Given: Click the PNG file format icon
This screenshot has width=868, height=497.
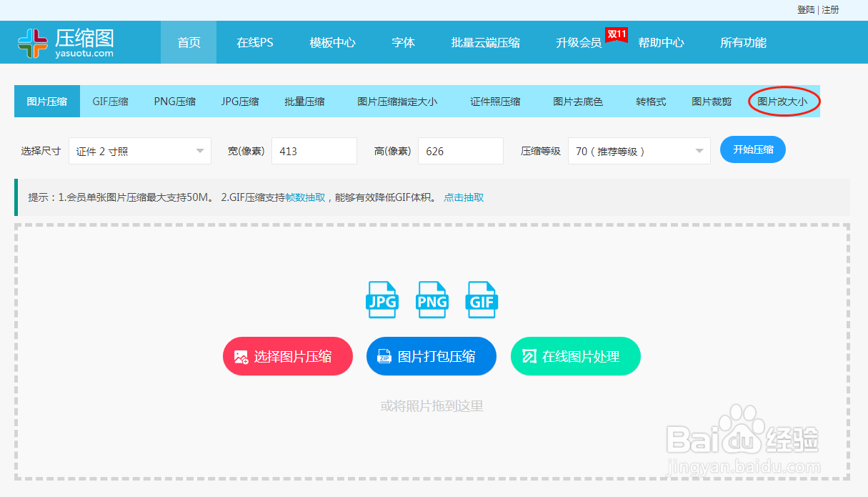Looking at the screenshot, I should coord(432,300).
